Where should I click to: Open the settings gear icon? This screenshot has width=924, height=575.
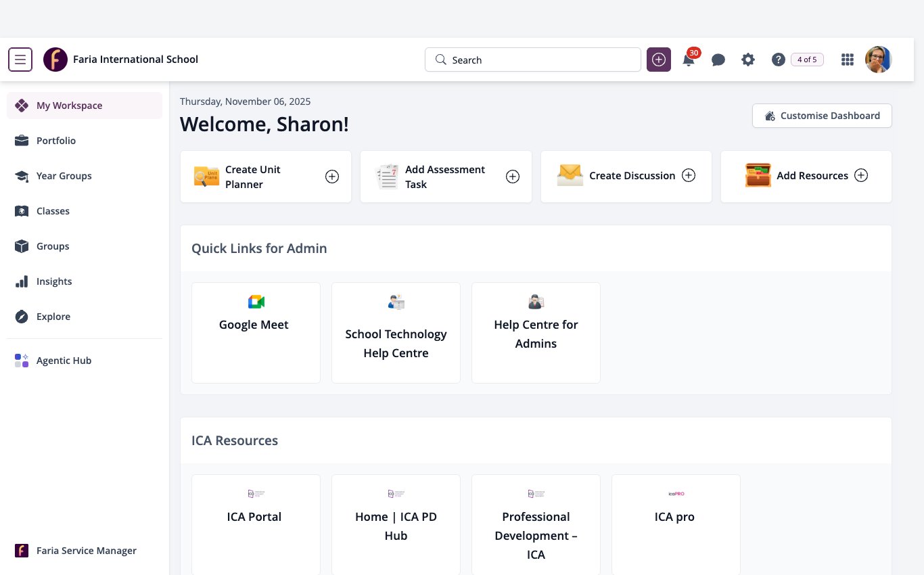[747, 60]
